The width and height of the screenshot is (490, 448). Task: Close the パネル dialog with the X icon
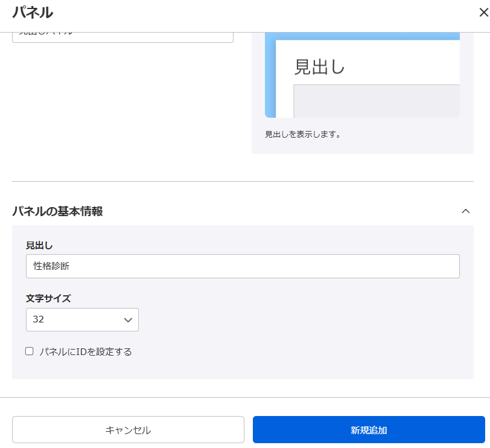point(483,13)
